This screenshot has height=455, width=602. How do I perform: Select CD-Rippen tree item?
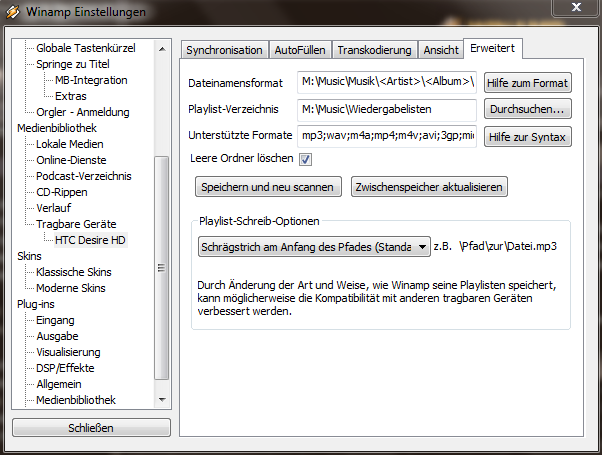(61, 192)
